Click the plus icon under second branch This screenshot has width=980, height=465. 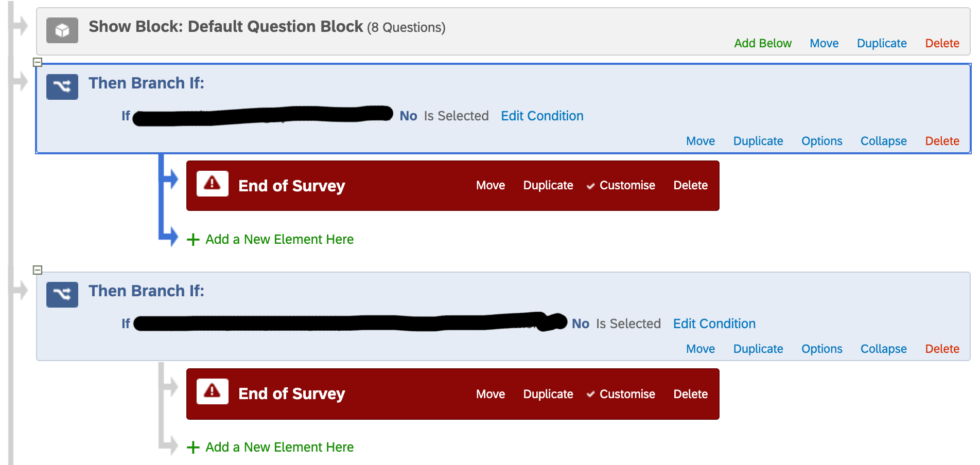[193, 448]
